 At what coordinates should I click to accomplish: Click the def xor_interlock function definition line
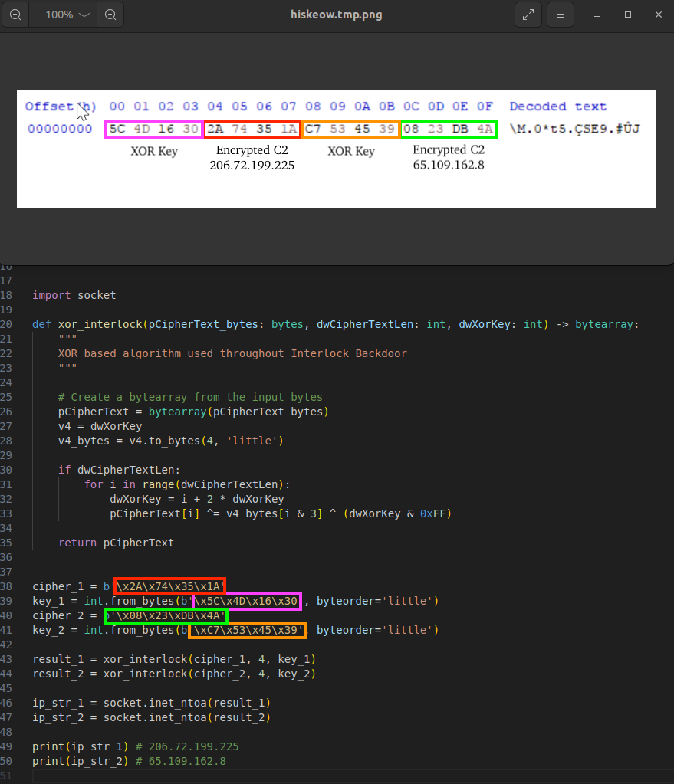pos(336,324)
